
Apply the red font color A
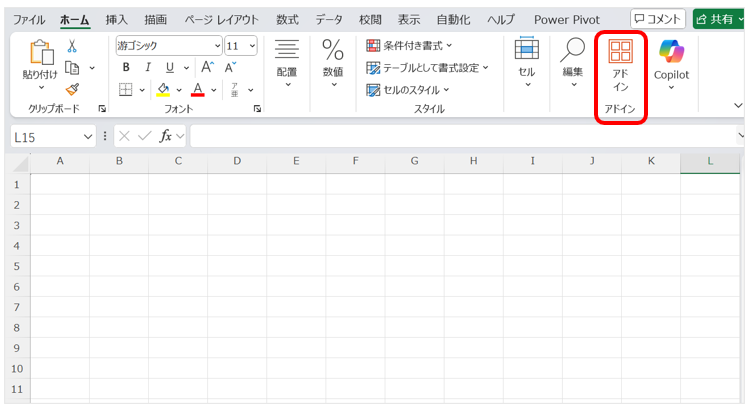(198, 90)
